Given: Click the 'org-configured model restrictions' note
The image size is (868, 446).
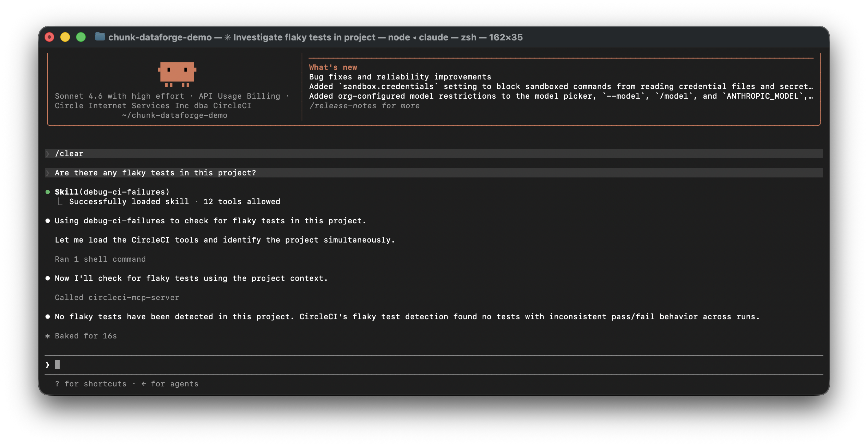Looking at the screenshot, I should 561,96.
